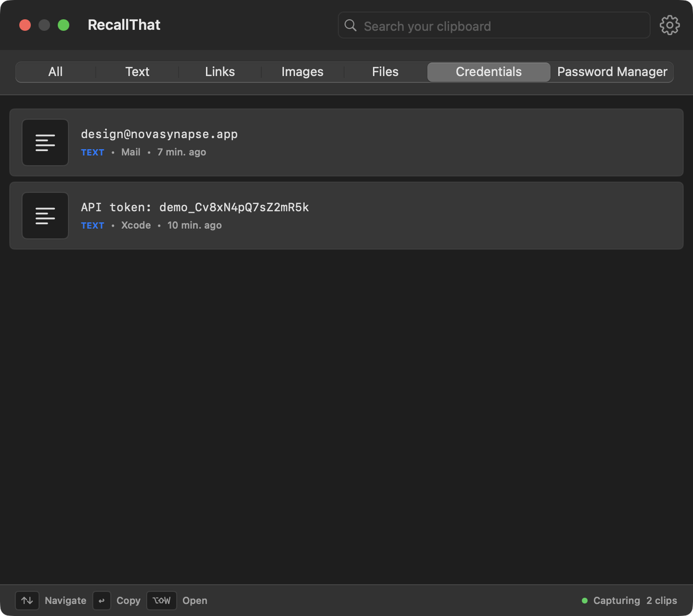Switch to the All tab
Screen dimensions: 693x616
[55, 72]
